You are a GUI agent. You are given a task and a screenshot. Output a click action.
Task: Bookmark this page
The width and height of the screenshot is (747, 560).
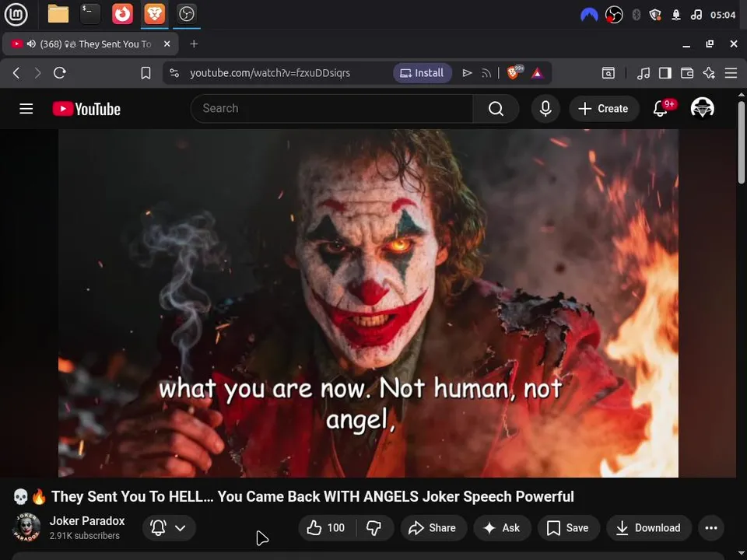pos(146,73)
